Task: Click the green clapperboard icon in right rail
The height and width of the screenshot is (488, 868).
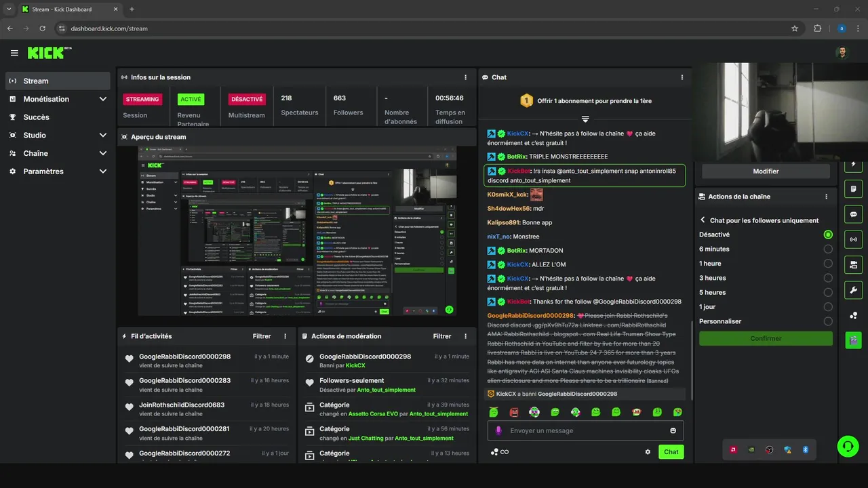Action: tap(854, 340)
